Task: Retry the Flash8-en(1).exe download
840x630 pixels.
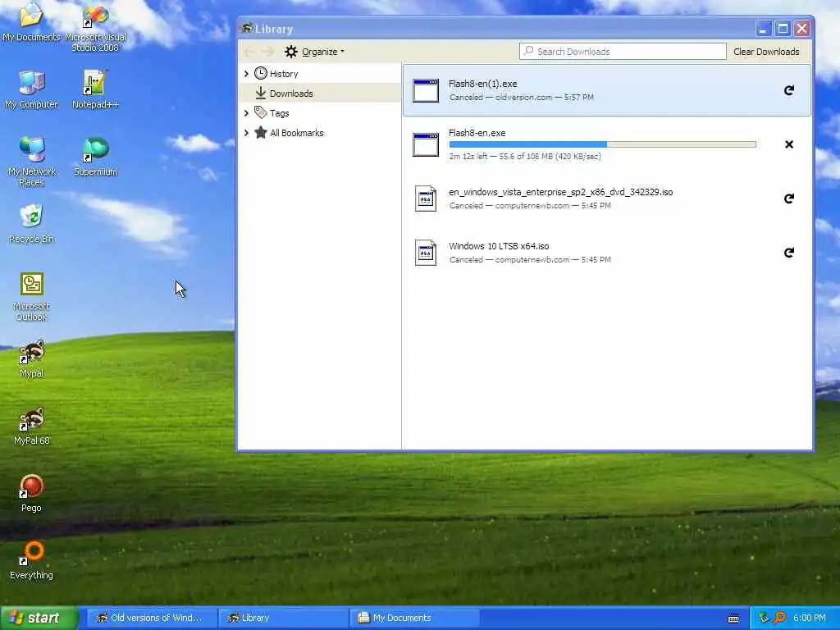Action: (x=788, y=90)
